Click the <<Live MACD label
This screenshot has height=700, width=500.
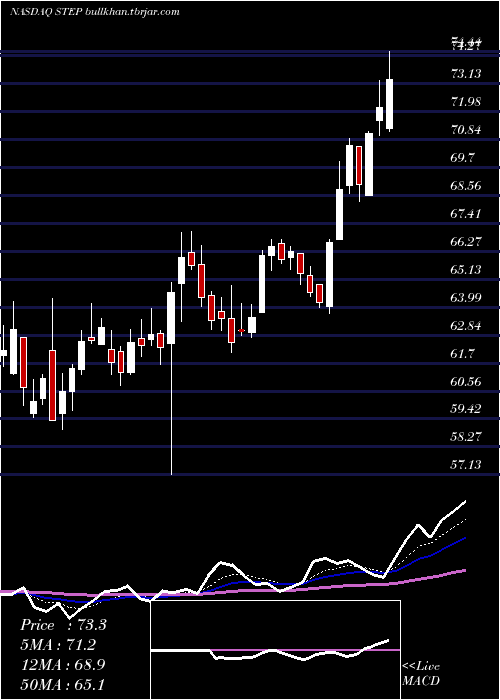421,673
